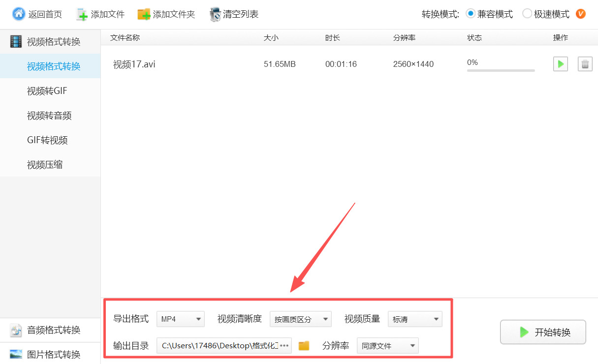Click the 文件名称 column header

coord(125,38)
